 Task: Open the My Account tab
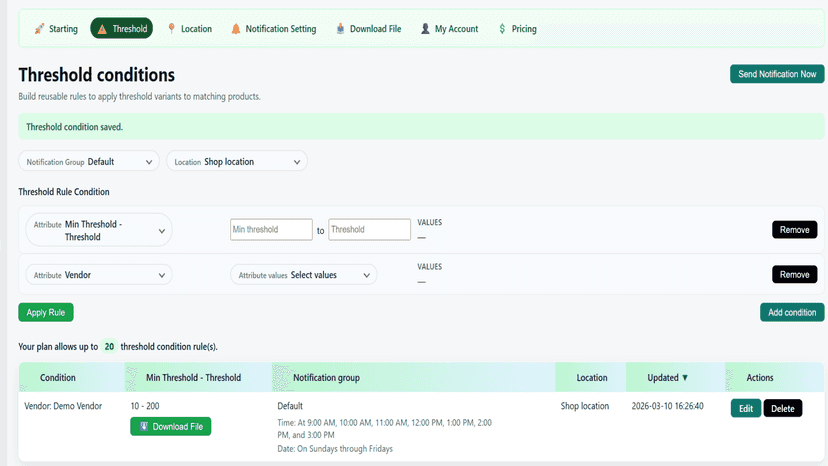pos(449,29)
